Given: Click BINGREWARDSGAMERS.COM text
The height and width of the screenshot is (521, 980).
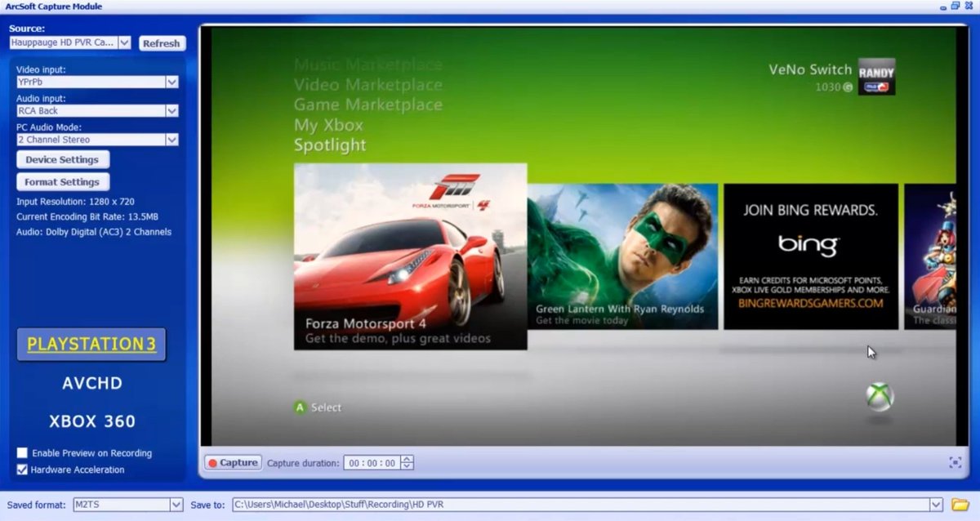Looking at the screenshot, I should [810, 303].
